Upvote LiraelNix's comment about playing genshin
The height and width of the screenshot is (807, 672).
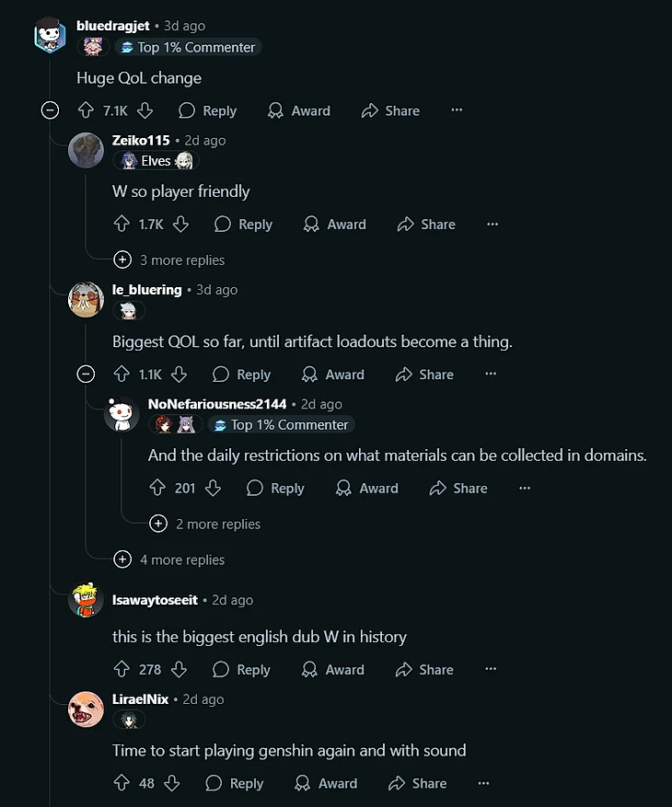[122, 783]
